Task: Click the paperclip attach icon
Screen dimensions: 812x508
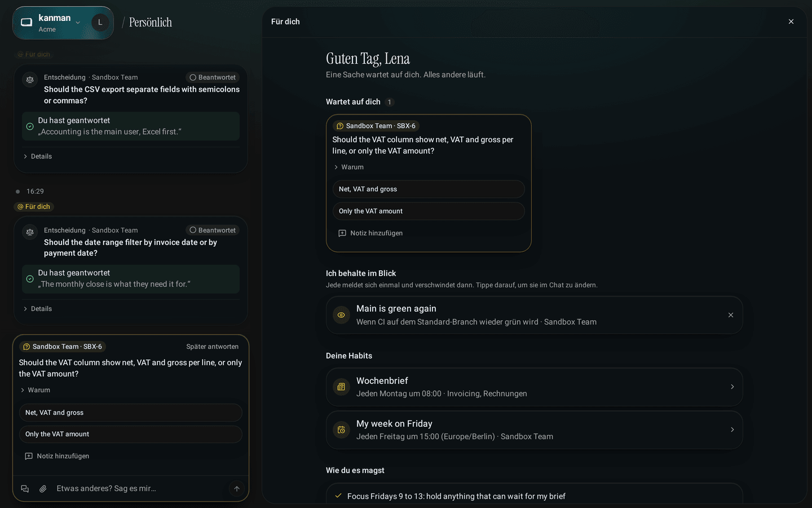Action: point(43,489)
